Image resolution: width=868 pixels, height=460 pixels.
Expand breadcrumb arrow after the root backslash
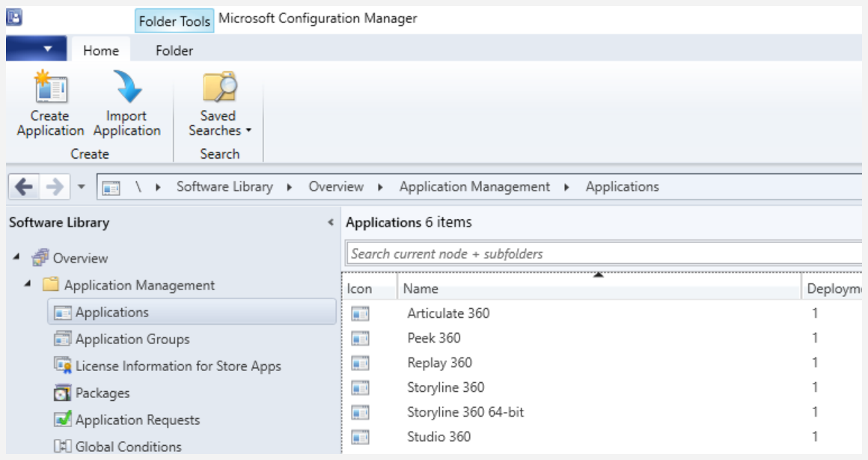(159, 187)
